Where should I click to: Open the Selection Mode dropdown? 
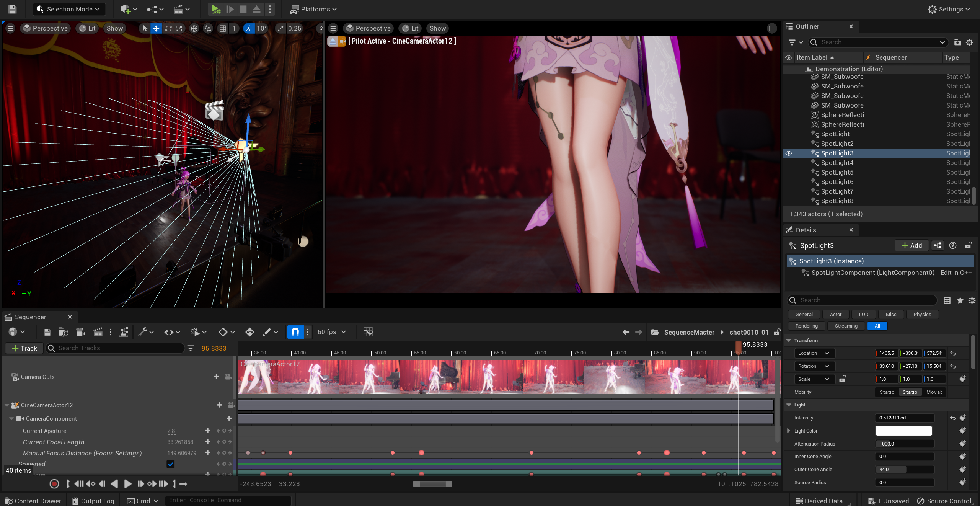click(x=69, y=9)
